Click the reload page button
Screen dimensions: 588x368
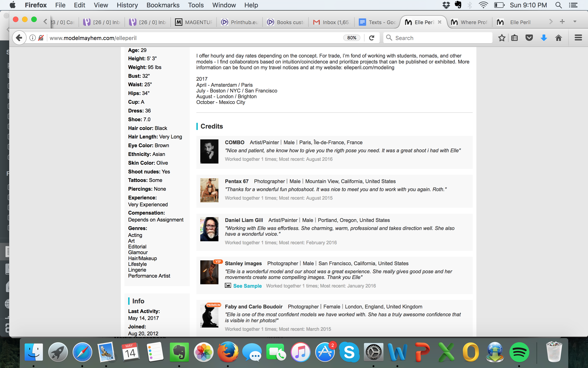pos(371,38)
